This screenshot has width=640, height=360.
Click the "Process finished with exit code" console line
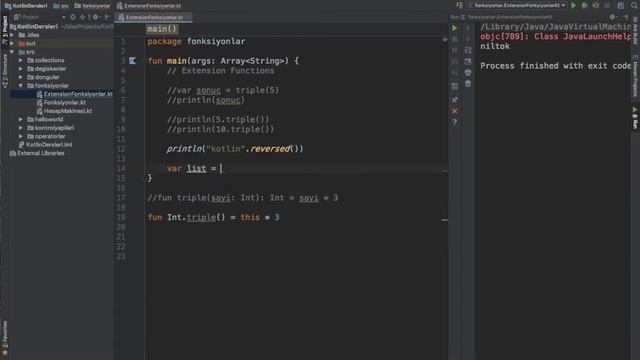pos(555,66)
